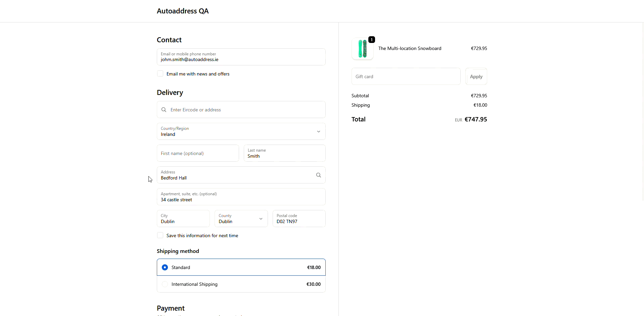Tick the Email me with news checkbox
Screen dimensions: 644x316
(160, 74)
